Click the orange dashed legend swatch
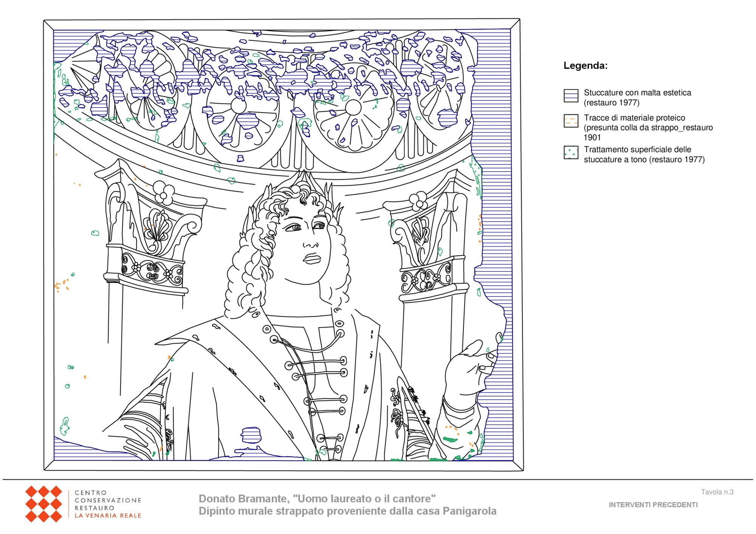 [x=571, y=121]
